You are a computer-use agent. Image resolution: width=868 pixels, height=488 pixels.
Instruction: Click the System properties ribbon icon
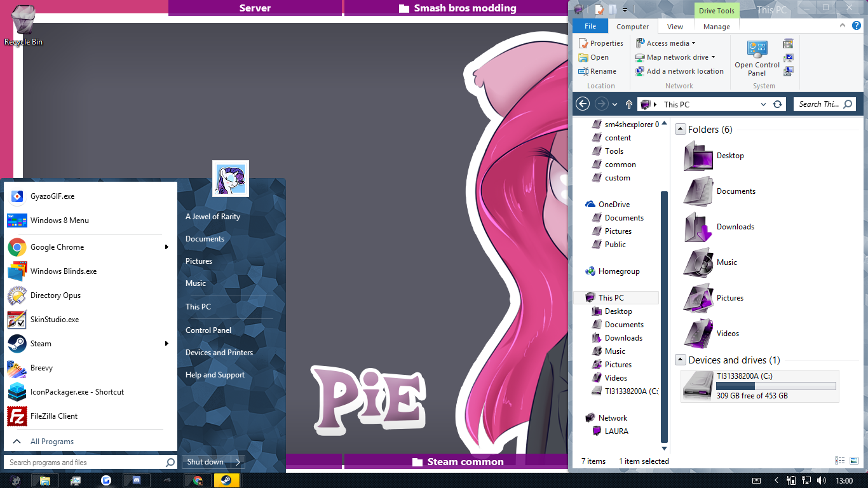click(x=789, y=58)
